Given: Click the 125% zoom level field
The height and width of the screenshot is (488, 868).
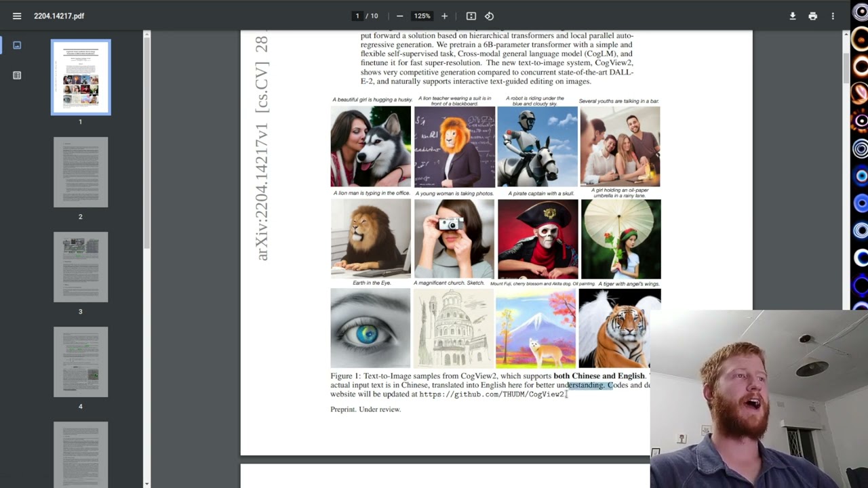Looking at the screenshot, I should [422, 16].
